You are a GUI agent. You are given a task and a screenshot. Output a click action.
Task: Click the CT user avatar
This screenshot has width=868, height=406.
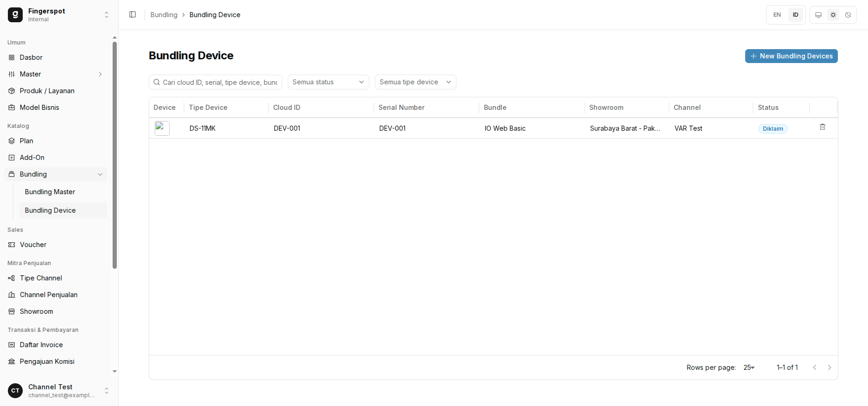pyautogui.click(x=15, y=391)
